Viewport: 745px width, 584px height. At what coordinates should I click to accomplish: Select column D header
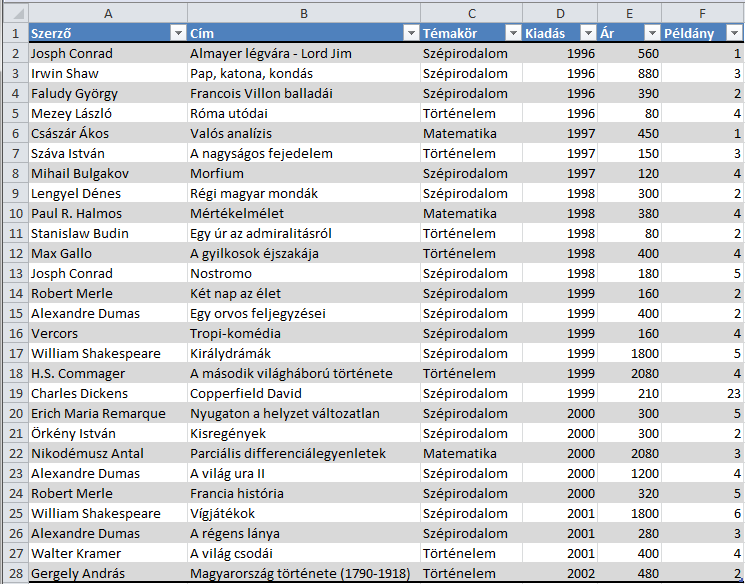(560, 14)
